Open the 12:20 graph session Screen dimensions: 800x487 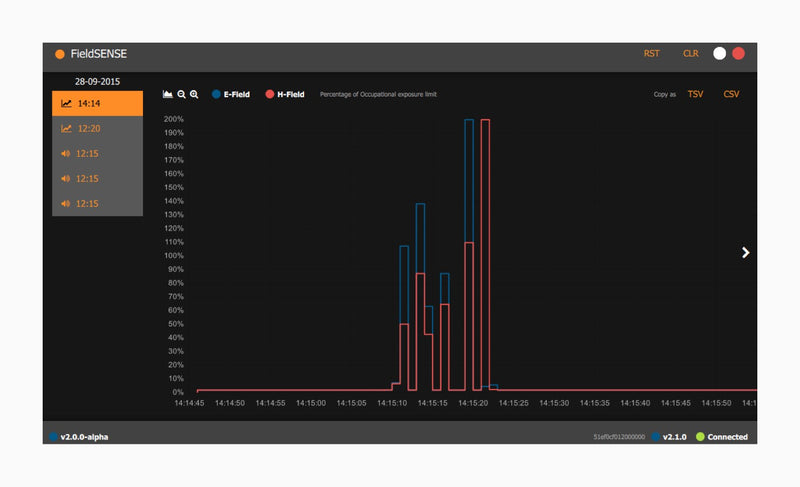(x=97, y=128)
